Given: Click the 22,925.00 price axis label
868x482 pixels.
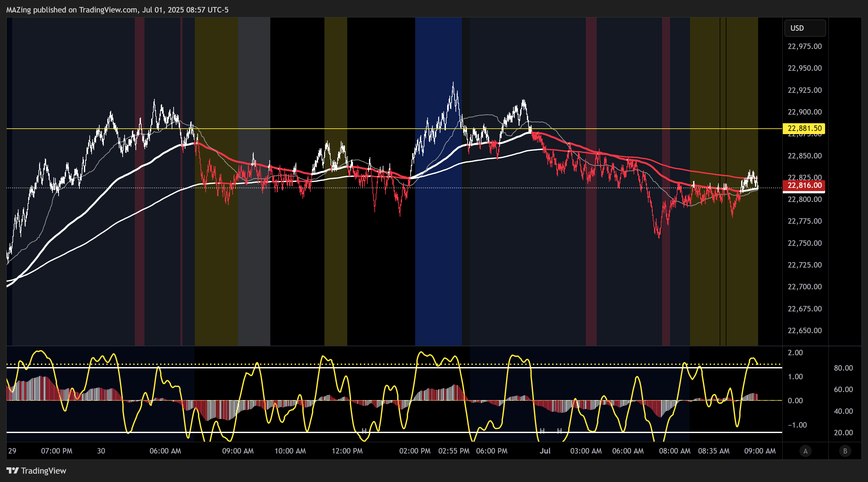Looking at the screenshot, I should click(805, 90).
